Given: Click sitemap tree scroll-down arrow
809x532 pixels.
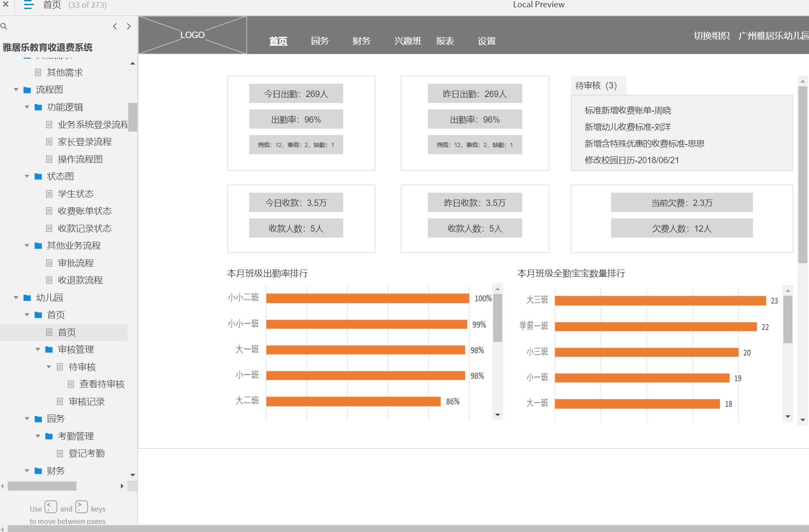Looking at the screenshot, I should [132, 475].
